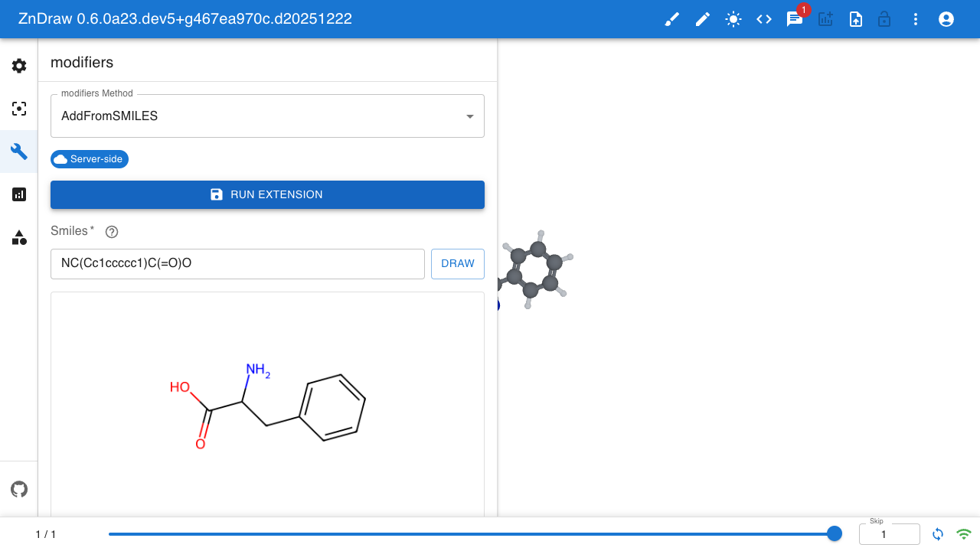The image size is (980, 551).
Task: Click into the Smiles input field
Action: [237, 263]
